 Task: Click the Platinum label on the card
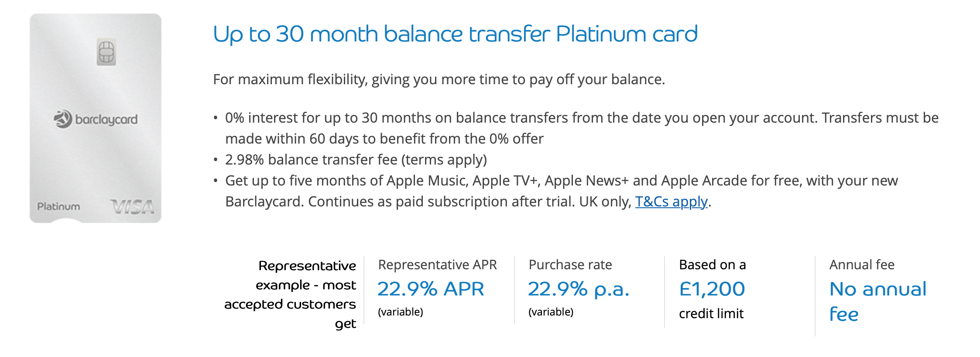coord(58,206)
